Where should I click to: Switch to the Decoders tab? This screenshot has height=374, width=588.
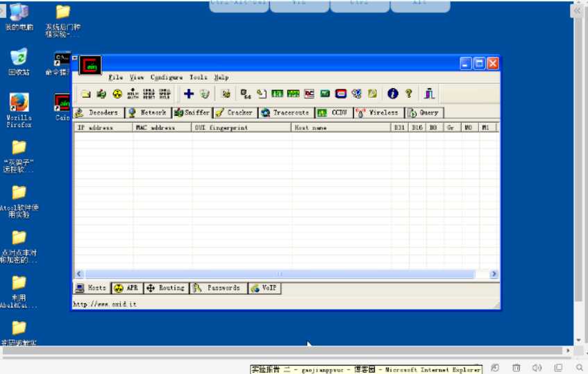coord(97,112)
